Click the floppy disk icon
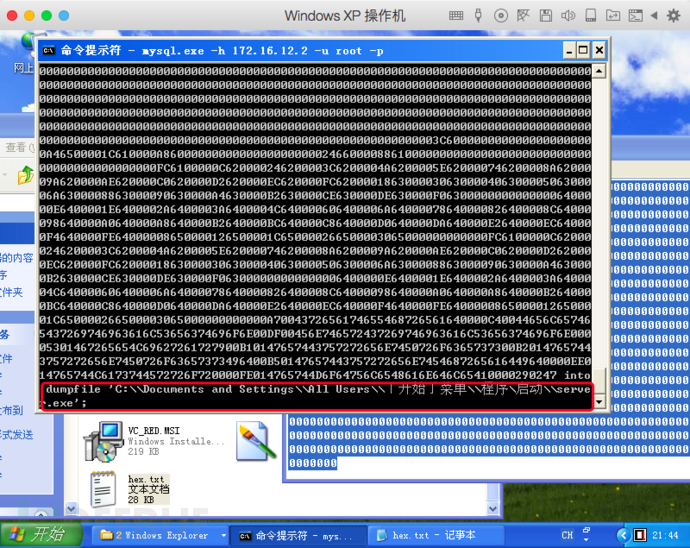 tap(546, 16)
